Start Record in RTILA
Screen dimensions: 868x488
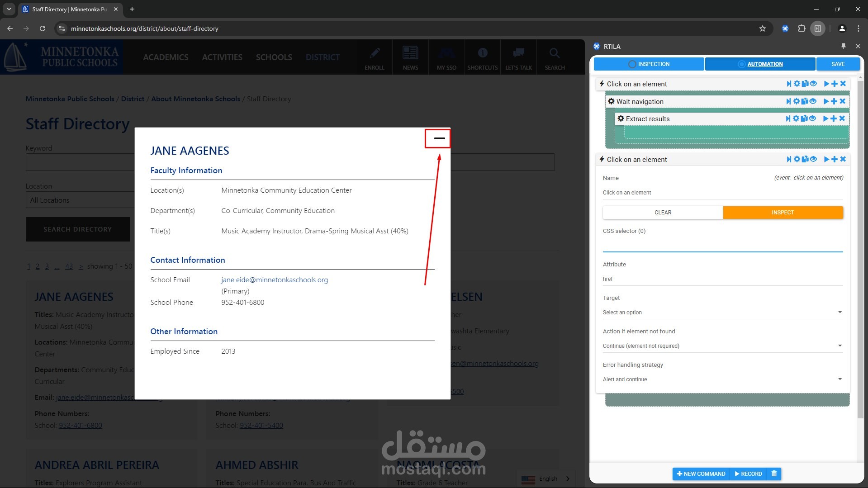tap(748, 474)
